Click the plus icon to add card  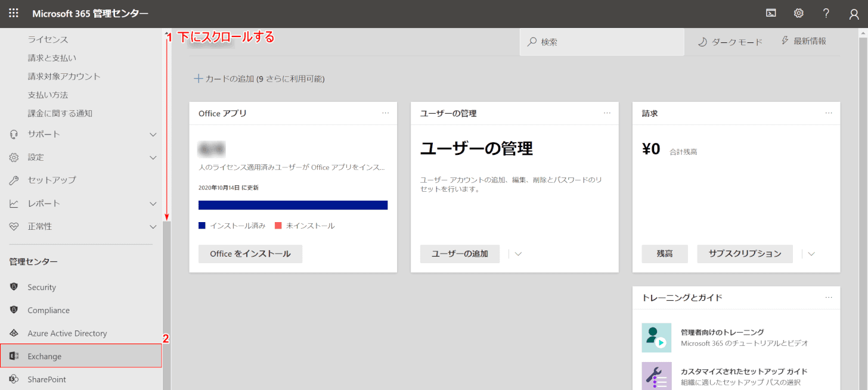(x=199, y=79)
